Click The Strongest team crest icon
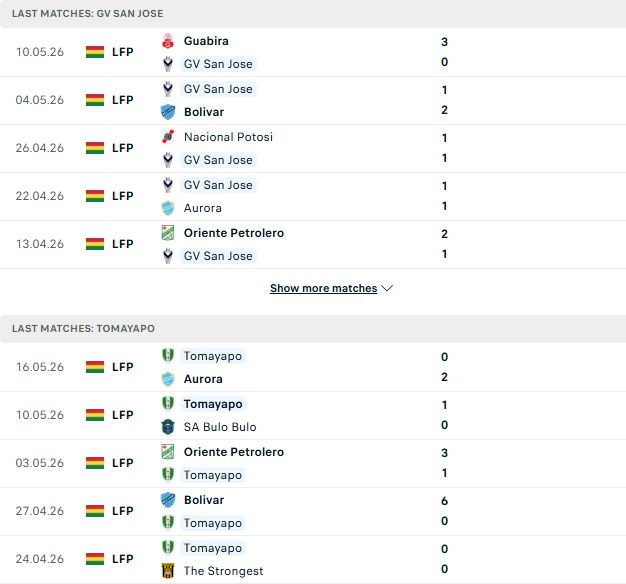Viewport: 626px width, 584px height. [x=168, y=571]
